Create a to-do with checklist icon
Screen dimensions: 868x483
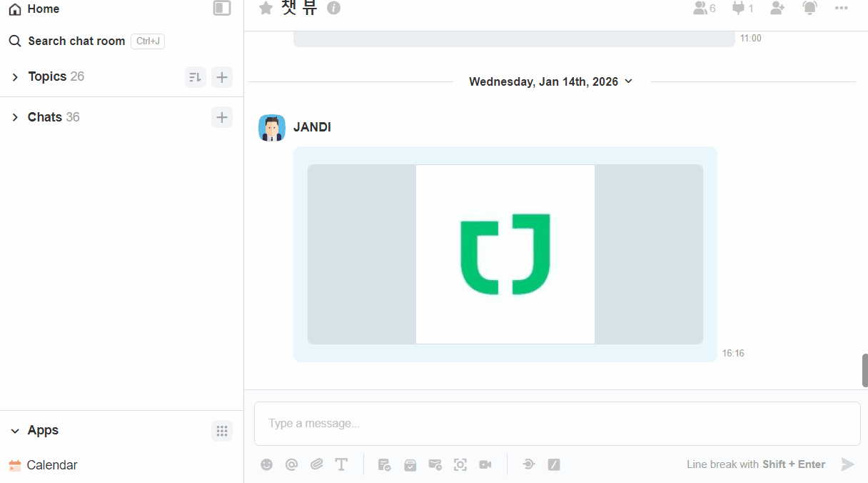(x=384, y=464)
